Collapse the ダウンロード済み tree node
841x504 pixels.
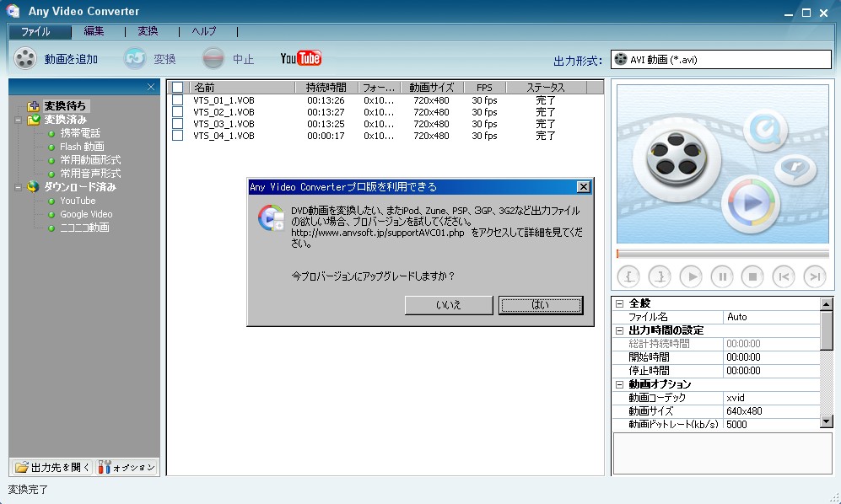(x=19, y=187)
